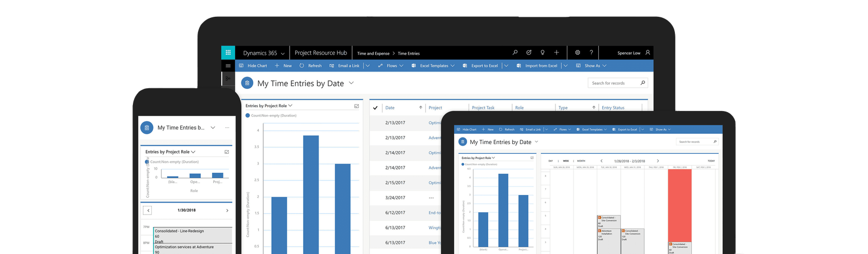
Task: Open the Flows dropdown in the small tablet toolbar
Action: click(563, 129)
